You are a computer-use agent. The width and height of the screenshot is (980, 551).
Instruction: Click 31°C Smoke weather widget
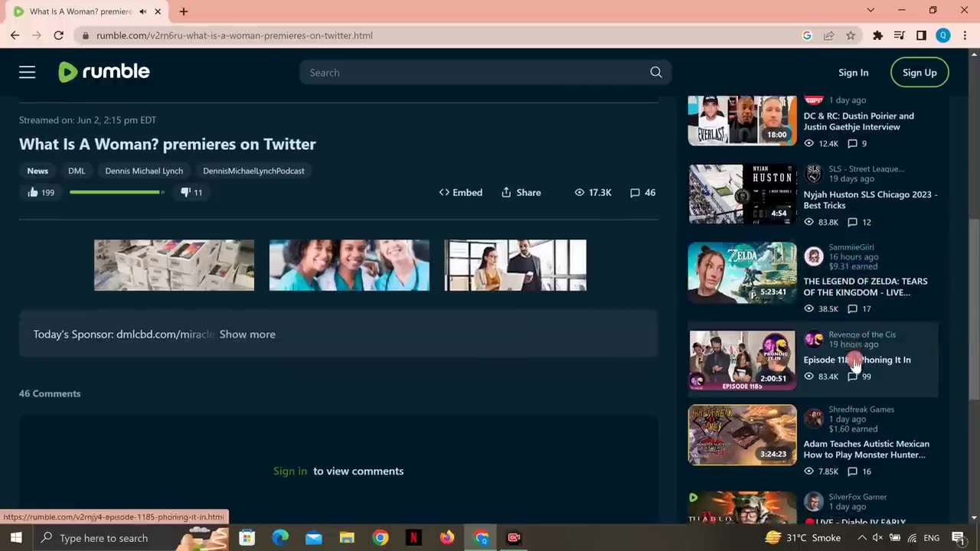(x=803, y=537)
